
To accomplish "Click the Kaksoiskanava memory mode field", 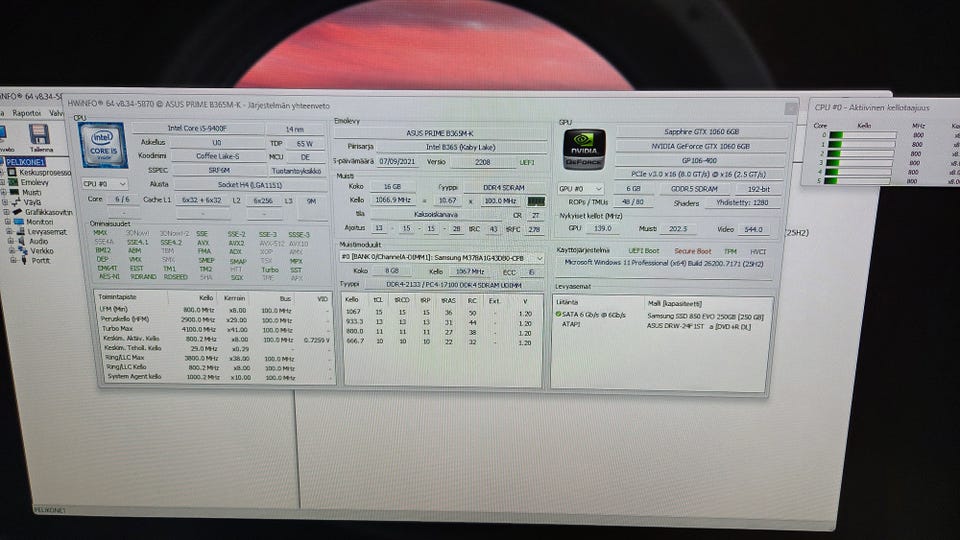I will click(436, 215).
